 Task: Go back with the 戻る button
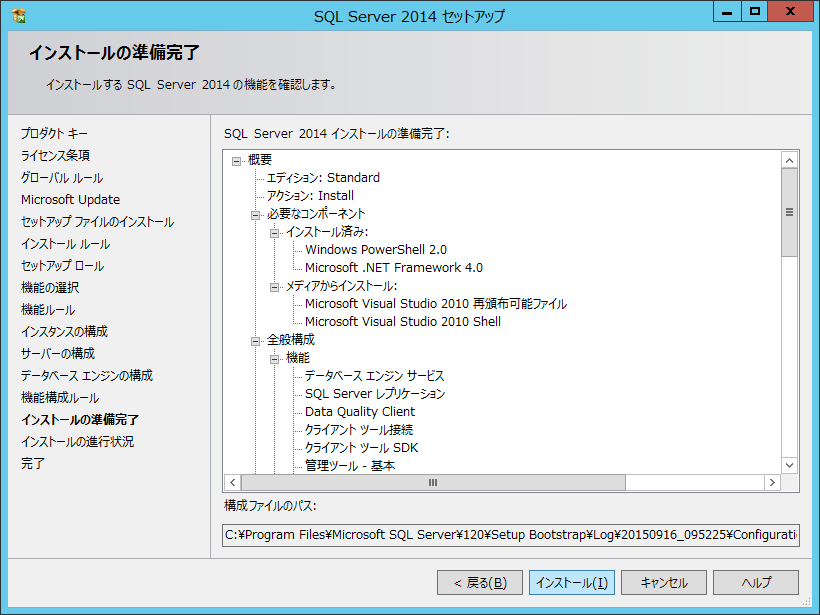click(x=480, y=583)
